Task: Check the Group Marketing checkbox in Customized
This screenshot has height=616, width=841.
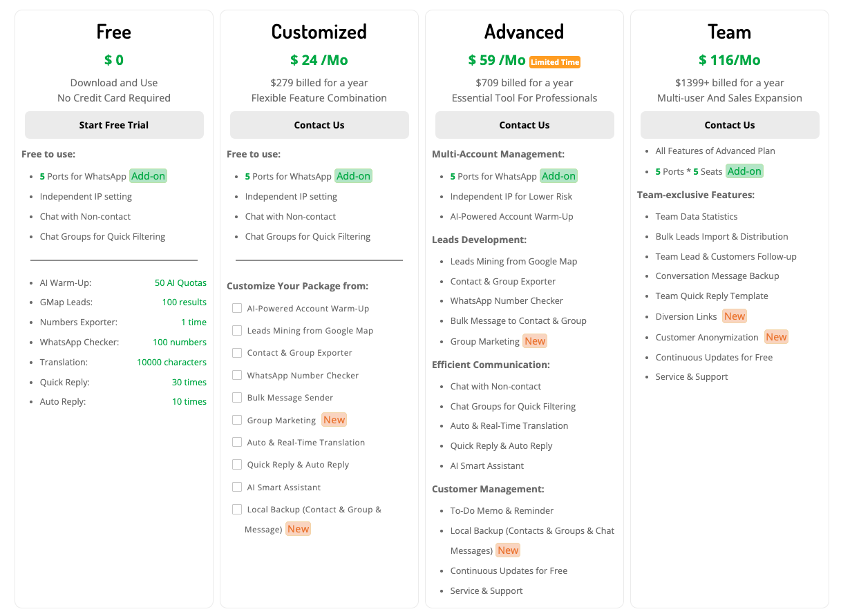Action: [237, 420]
